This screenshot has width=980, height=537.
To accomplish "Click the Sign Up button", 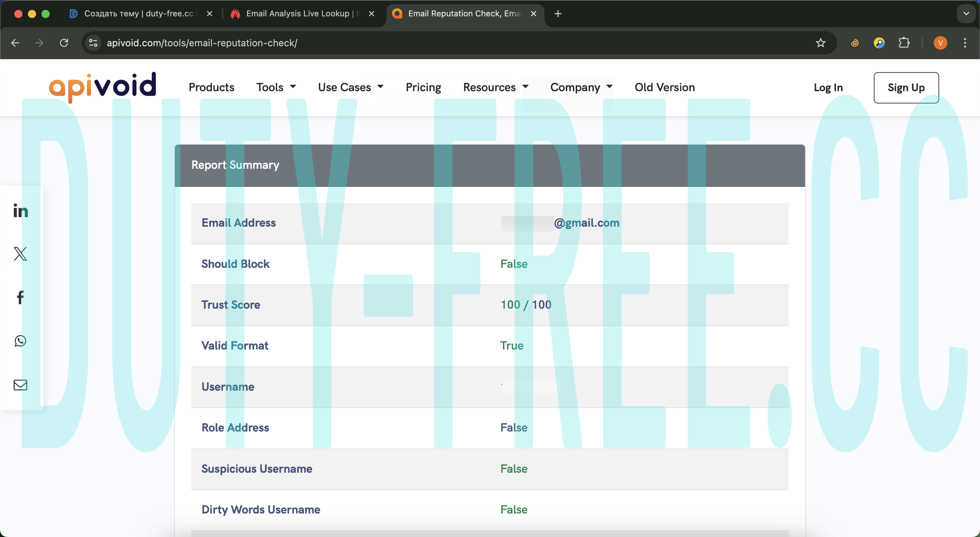I will click(906, 87).
